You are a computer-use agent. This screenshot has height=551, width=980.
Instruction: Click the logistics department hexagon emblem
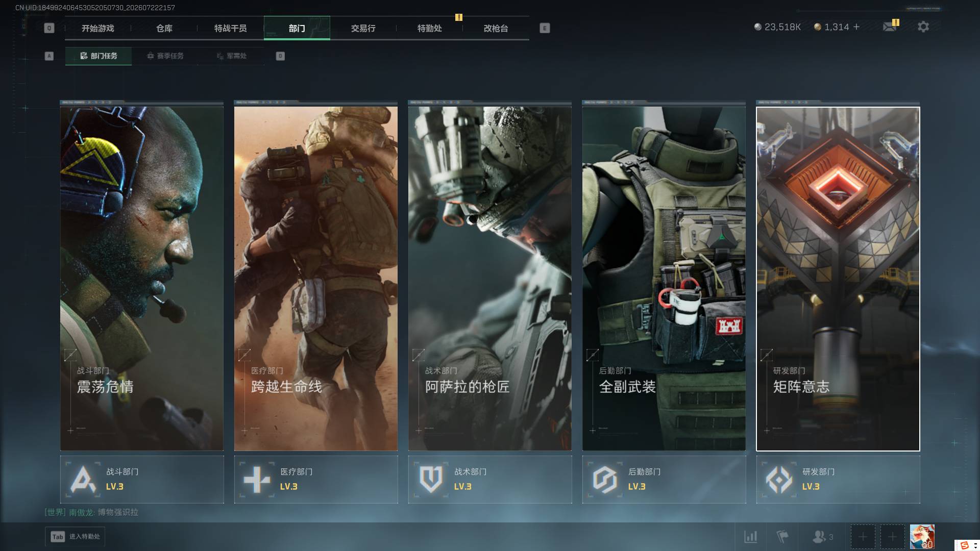tap(605, 480)
